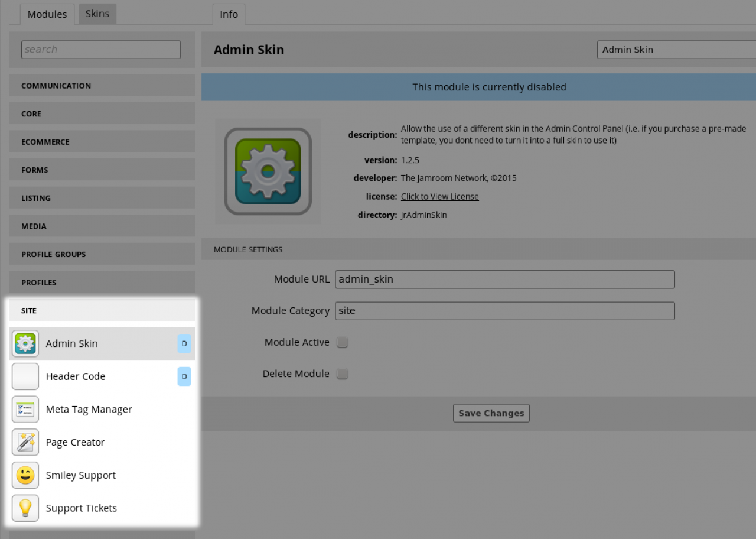Click into the module search box
The image size is (756, 539).
point(101,50)
